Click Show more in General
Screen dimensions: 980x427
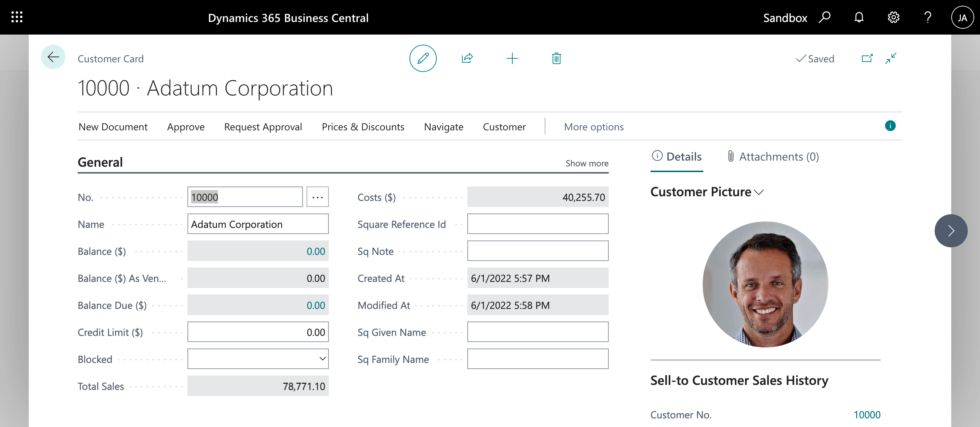coord(586,163)
